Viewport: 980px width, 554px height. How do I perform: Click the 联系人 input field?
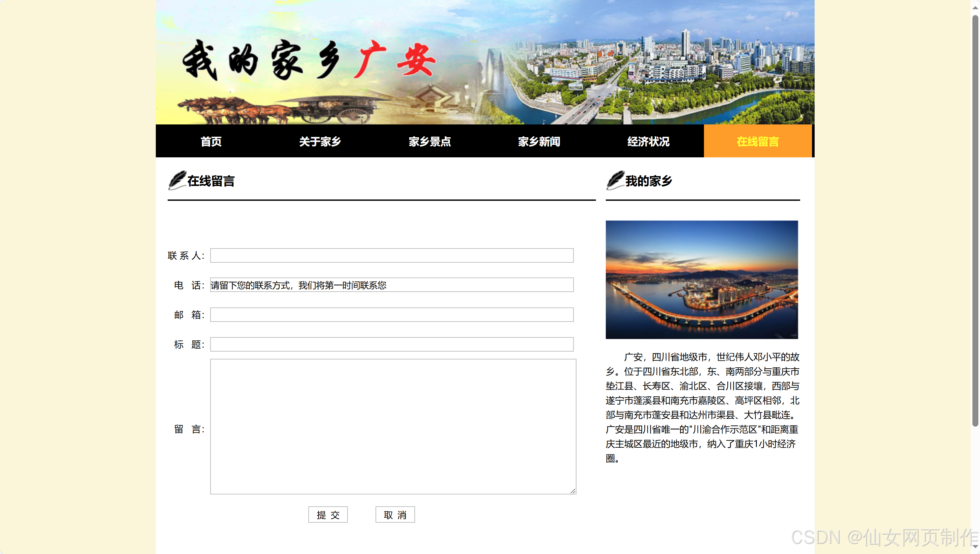point(391,256)
